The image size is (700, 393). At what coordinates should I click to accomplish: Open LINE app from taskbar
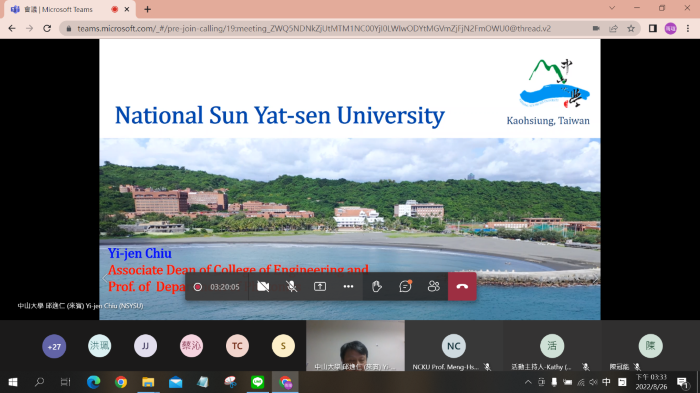[x=258, y=382]
